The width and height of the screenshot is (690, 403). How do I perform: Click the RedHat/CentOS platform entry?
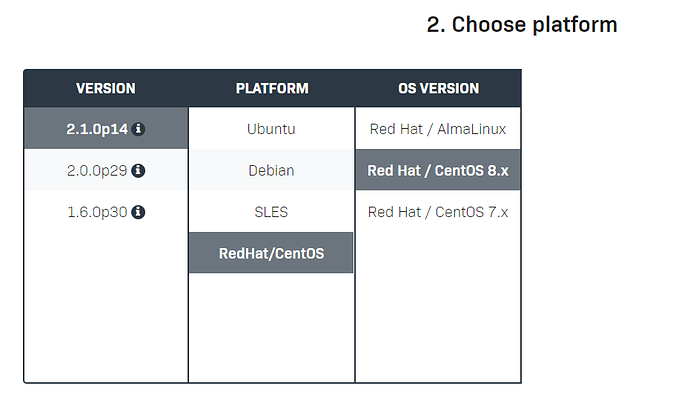pos(271,253)
